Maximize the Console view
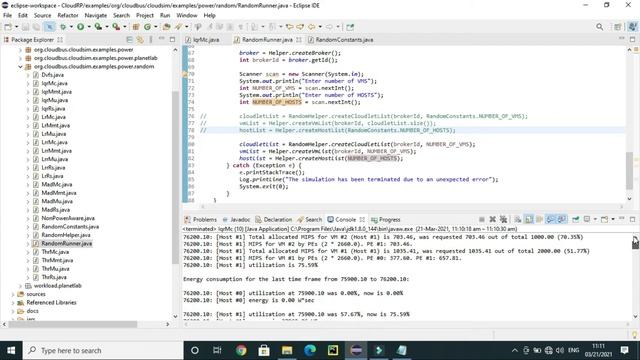The height and width of the screenshot is (360, 640). [632, 219]
